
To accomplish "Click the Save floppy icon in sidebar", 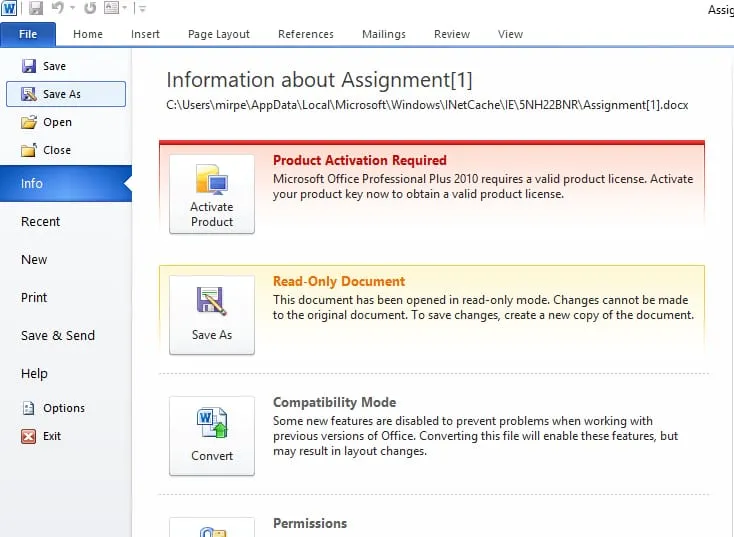I will pos(29,66).
